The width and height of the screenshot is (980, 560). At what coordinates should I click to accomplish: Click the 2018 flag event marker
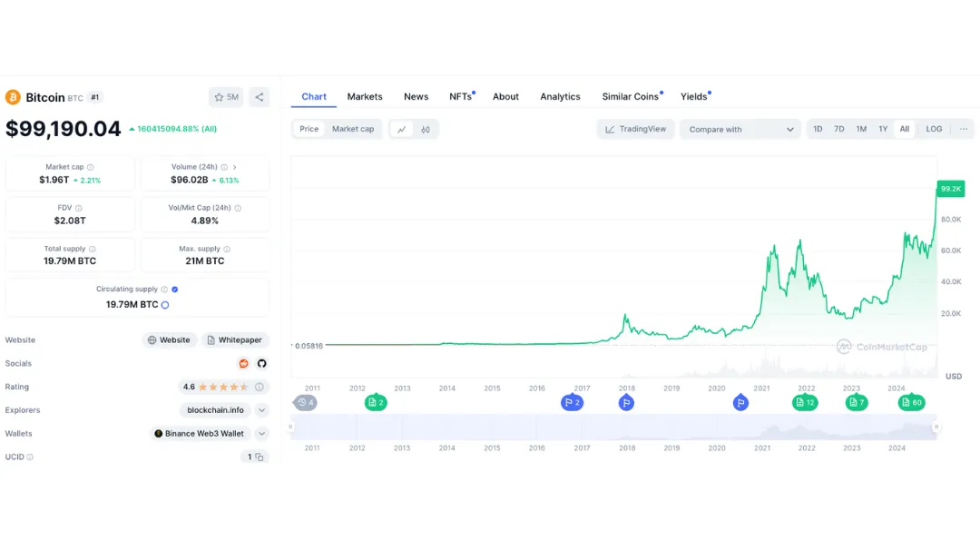(x=626, y=403)
